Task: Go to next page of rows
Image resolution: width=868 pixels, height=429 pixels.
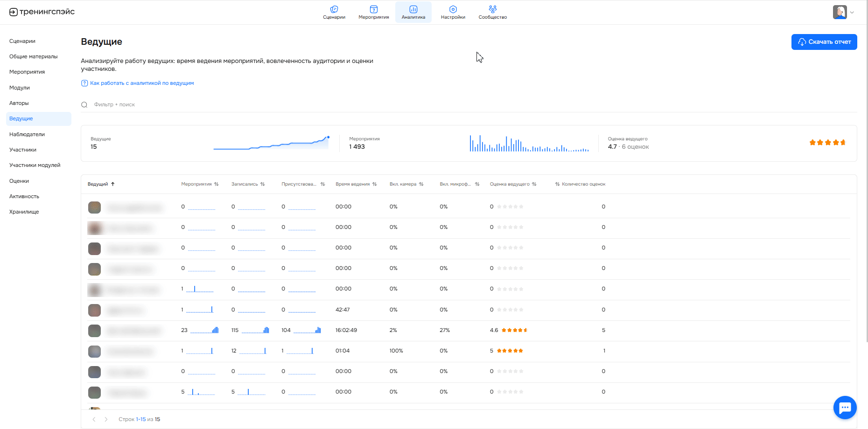Action: [x=106, y=419]
